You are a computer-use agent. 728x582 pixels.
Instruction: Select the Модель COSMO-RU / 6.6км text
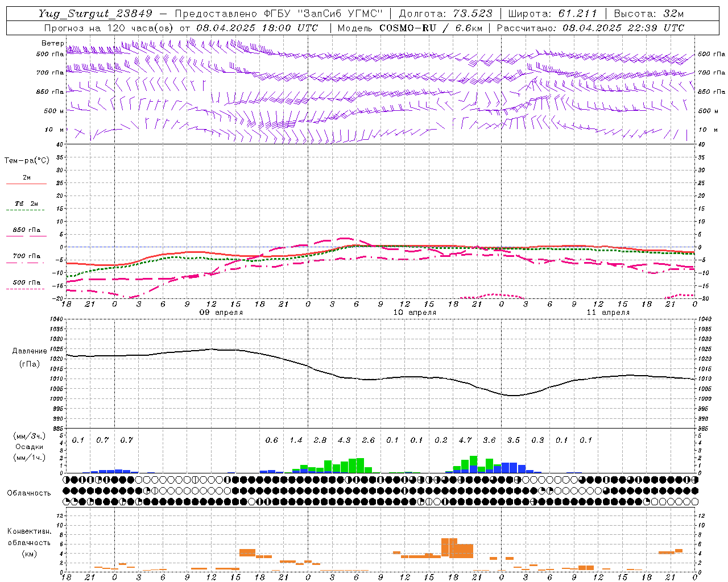coord(410,28)
